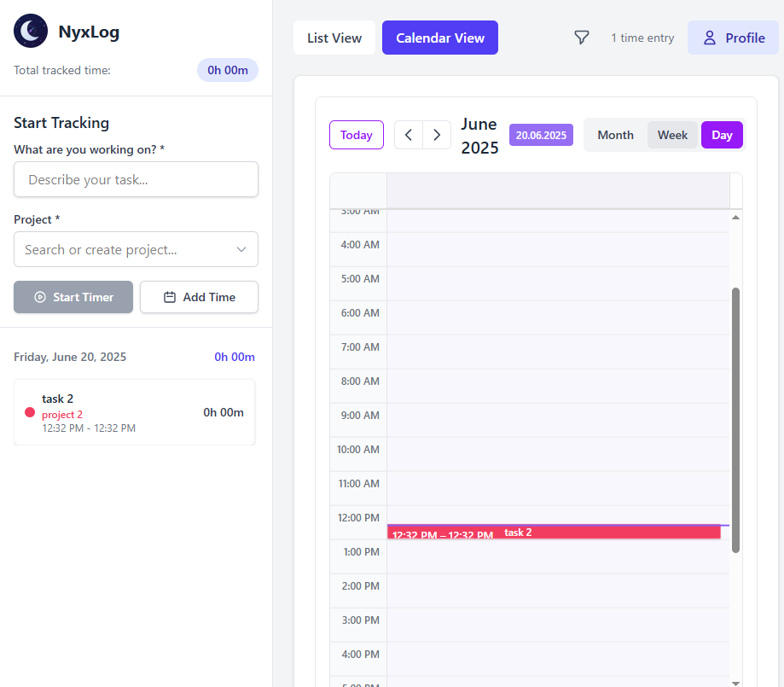Image resolution: width=784 pixels, height=687 pixels.
Task: Click the Friday, June 20, 2025 heading
Action: click(69, 357)
